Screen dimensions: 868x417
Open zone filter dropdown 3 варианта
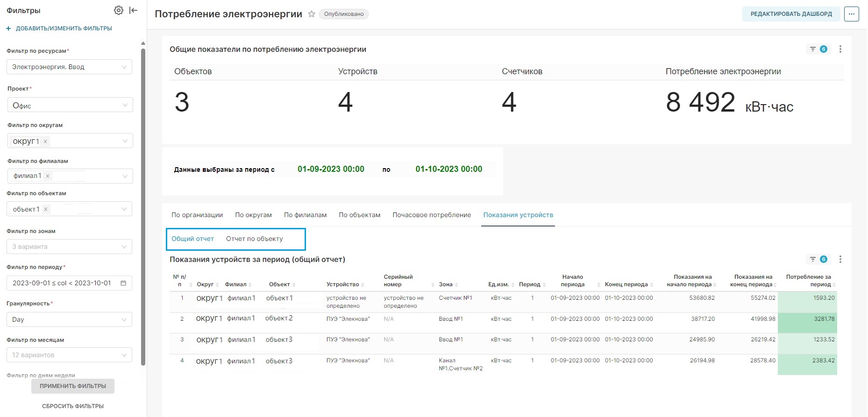click(69, 247)
